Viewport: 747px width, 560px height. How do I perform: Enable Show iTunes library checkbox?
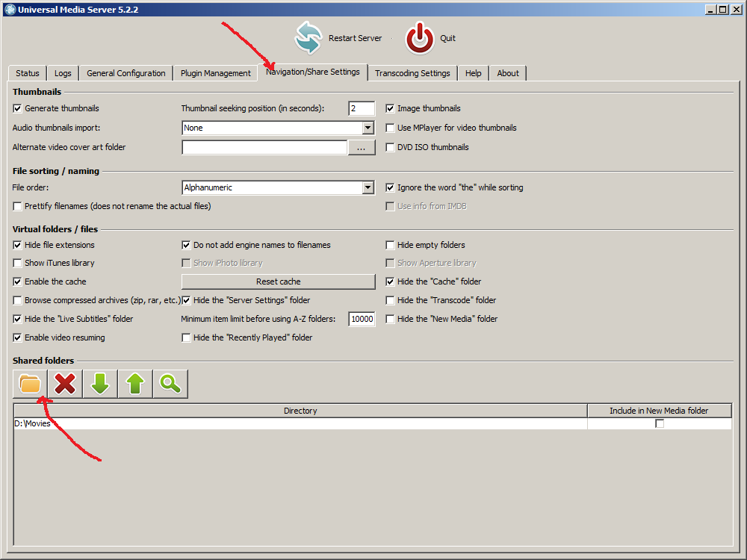(x=18, y=263)
